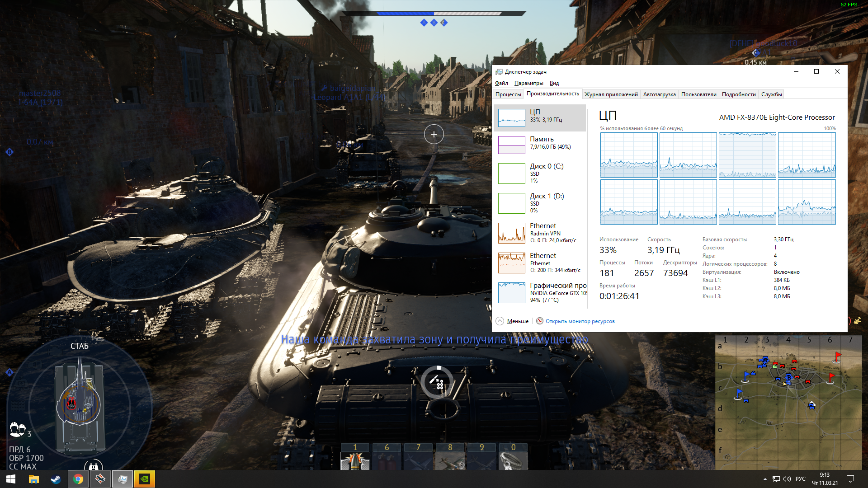Activate the fire extinguisher in slot 6
Viewport: 868px width, 488px height.
click(387, 461)
